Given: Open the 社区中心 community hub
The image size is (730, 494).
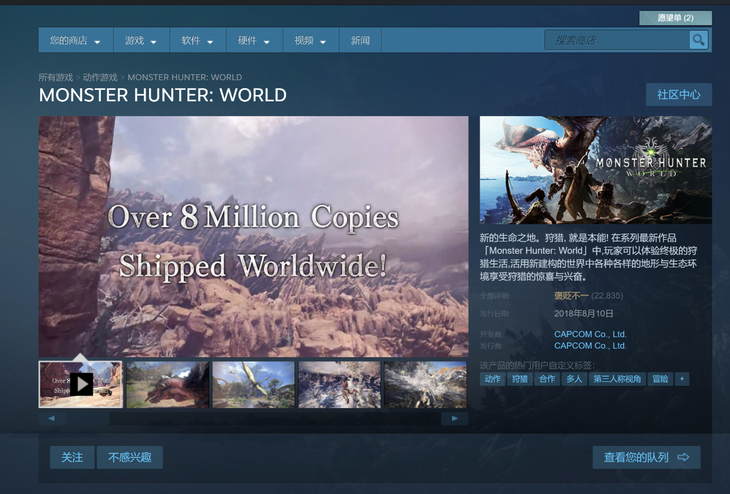Looking at the screenshot, I should click(679, 95).
